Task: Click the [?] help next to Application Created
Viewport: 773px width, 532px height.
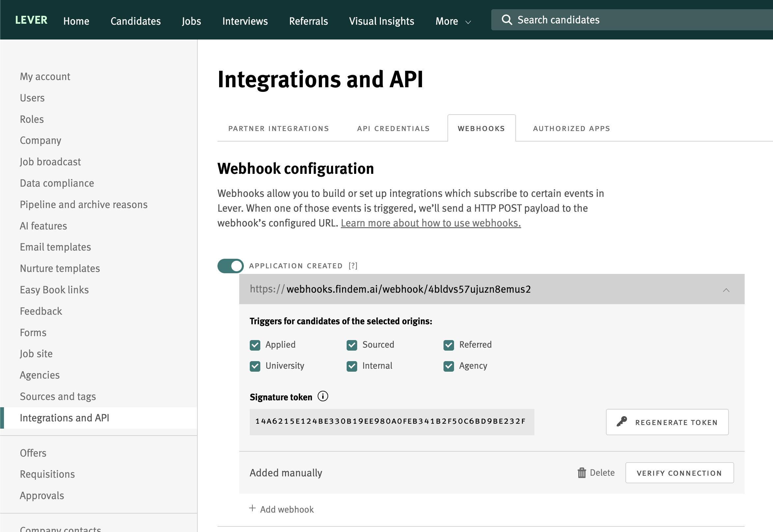Action: [x=353, y=266]
